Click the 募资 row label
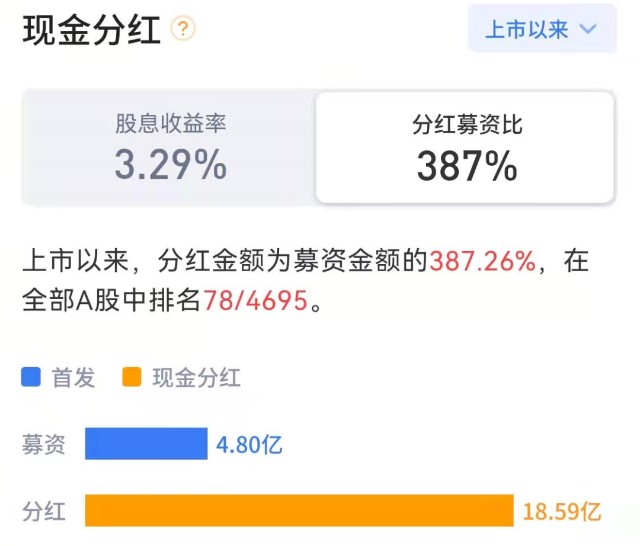The width and height of the screenshot is (640, 546). coord(44,444)
